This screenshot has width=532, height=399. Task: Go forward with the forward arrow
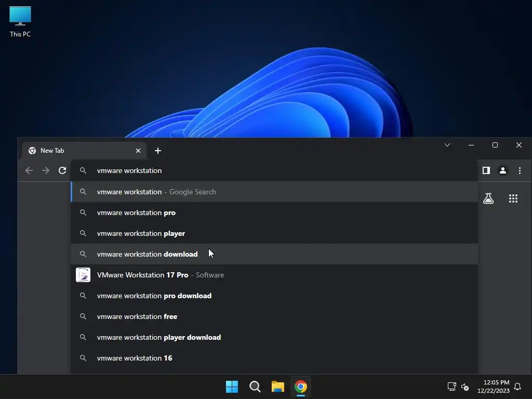click(46, 170)
